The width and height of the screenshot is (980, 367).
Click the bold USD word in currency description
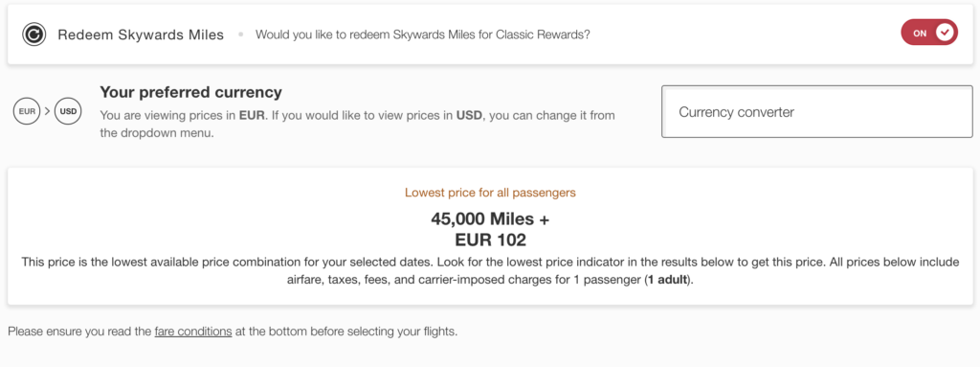pos(469,115)
